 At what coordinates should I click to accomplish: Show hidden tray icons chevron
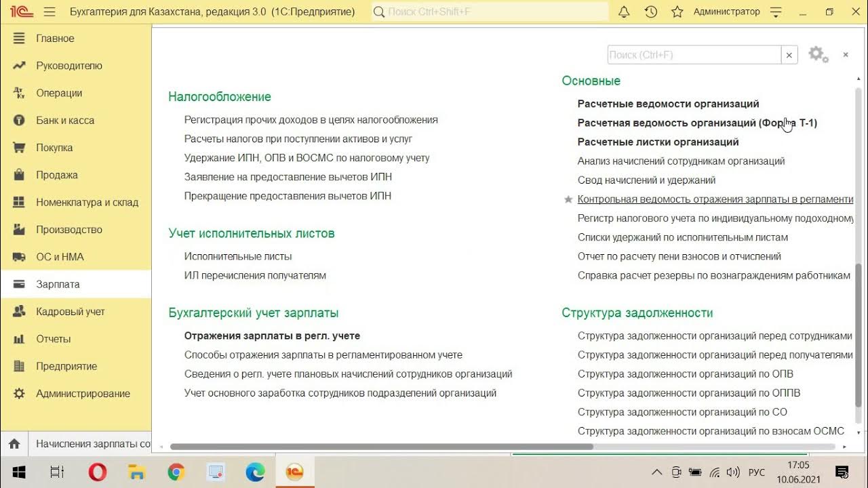point(656,472)
